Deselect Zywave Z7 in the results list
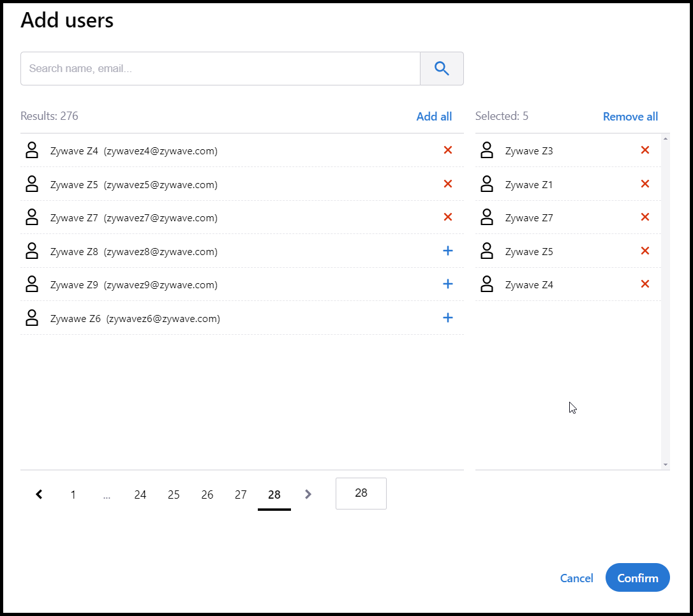693x616 pixels. click(447, 217)
